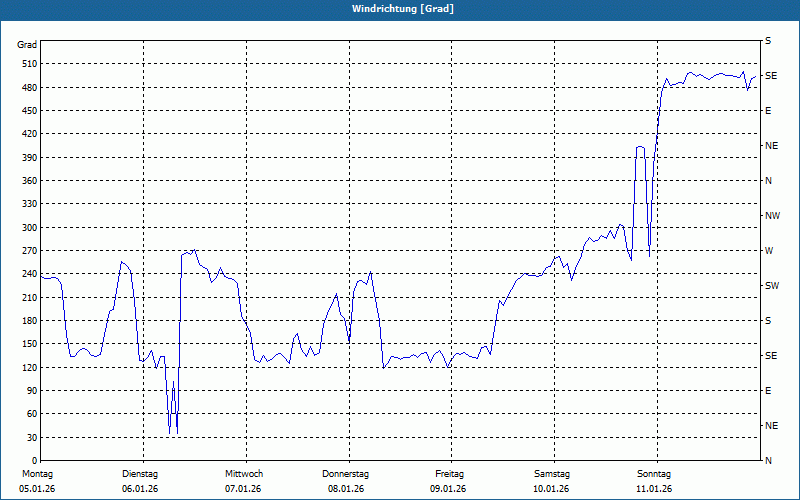
Task: Click the 270 tick on the Grad axis
Action: point(29,251)
